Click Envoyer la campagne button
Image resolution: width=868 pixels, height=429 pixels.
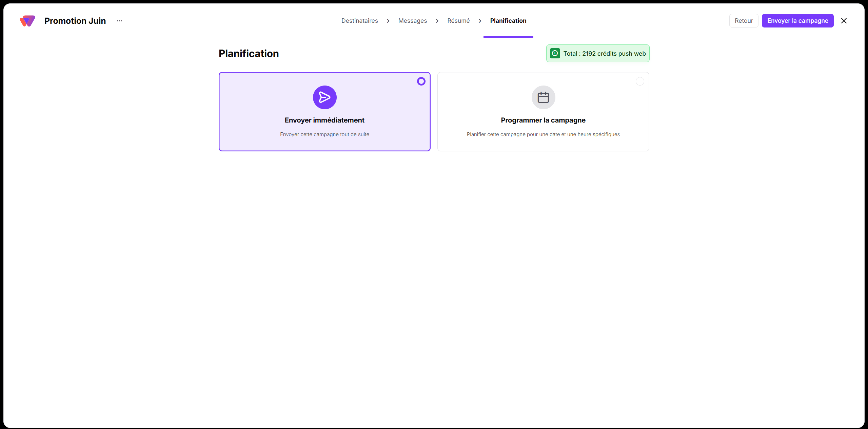coord(797,21)
